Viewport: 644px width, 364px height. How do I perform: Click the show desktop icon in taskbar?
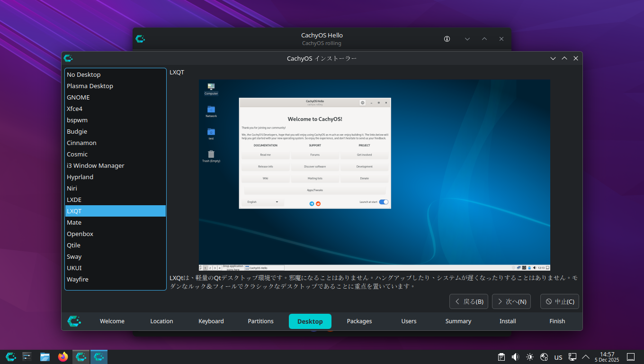coord(631,357)
